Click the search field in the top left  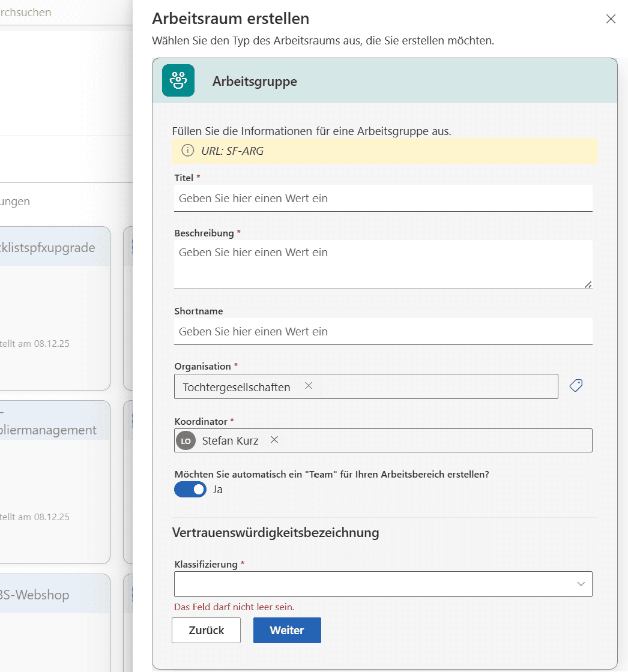click(x=36, y=12)
